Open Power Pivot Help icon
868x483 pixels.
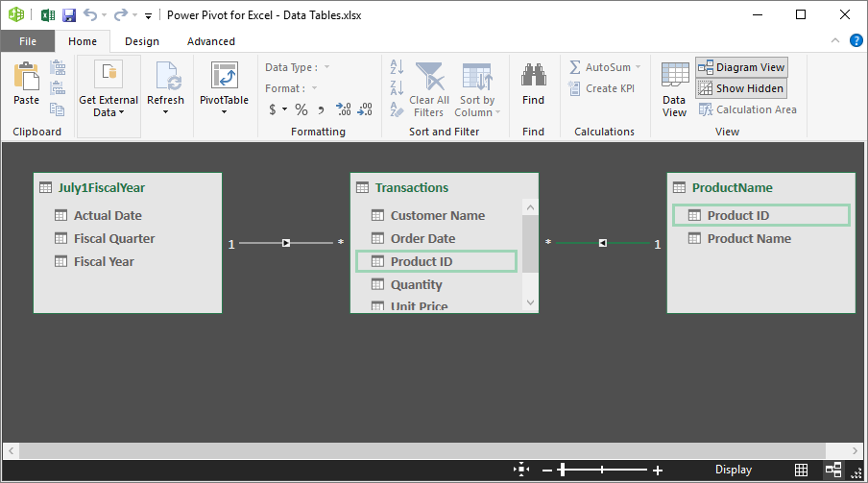[856, 40]
